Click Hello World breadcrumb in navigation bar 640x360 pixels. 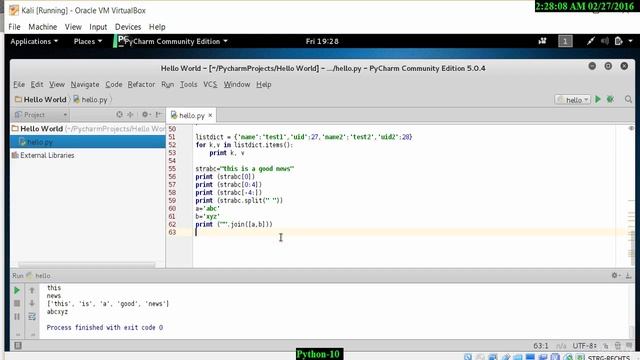coord(41,100)
